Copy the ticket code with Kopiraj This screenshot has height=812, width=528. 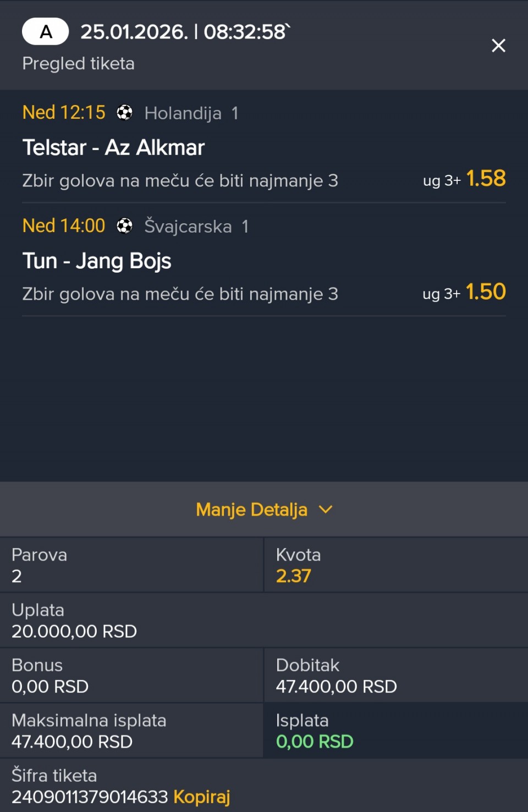click(201, 797)
